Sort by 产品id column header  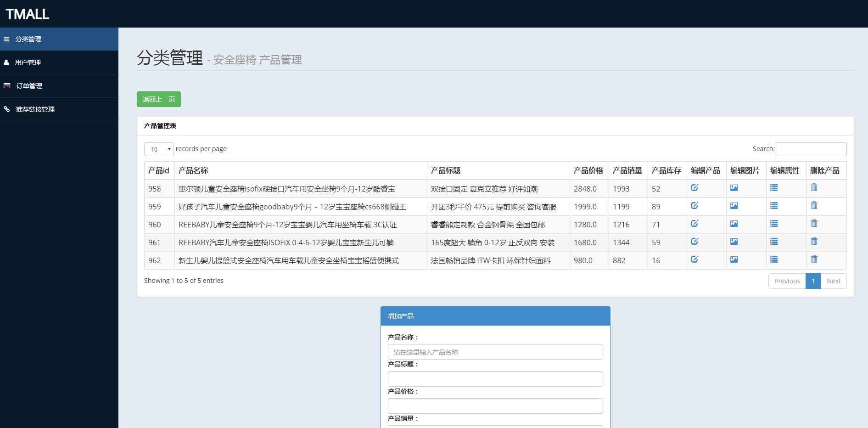[159, 170]
